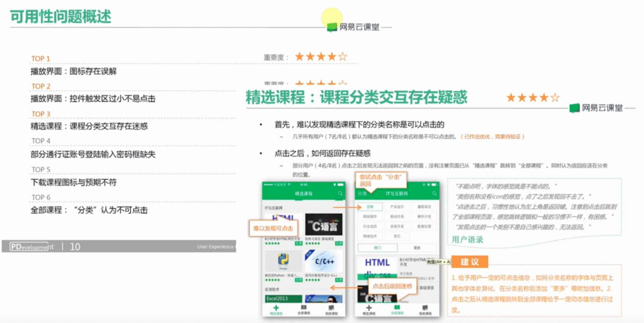The image size is (644, 323).
Task: Select the 系统开发 category button
Action: pos(397,226)
